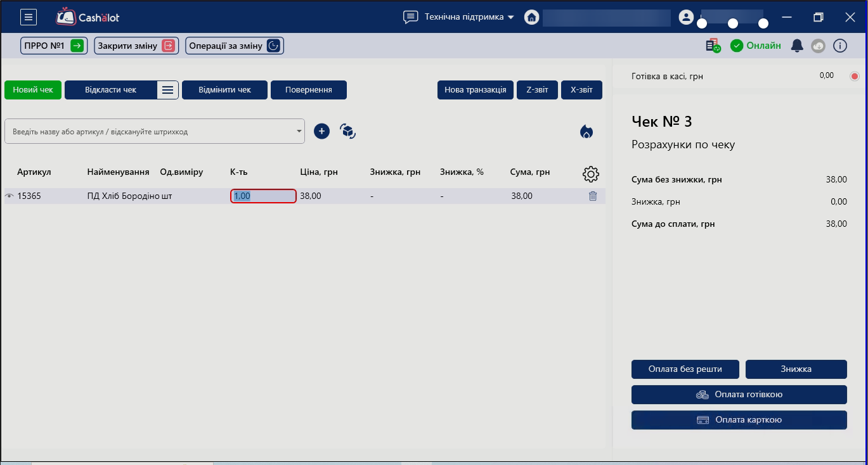Click the ПРРО №1 button
The width and height of the screenshot is (868, 465).
click(53, 46)
